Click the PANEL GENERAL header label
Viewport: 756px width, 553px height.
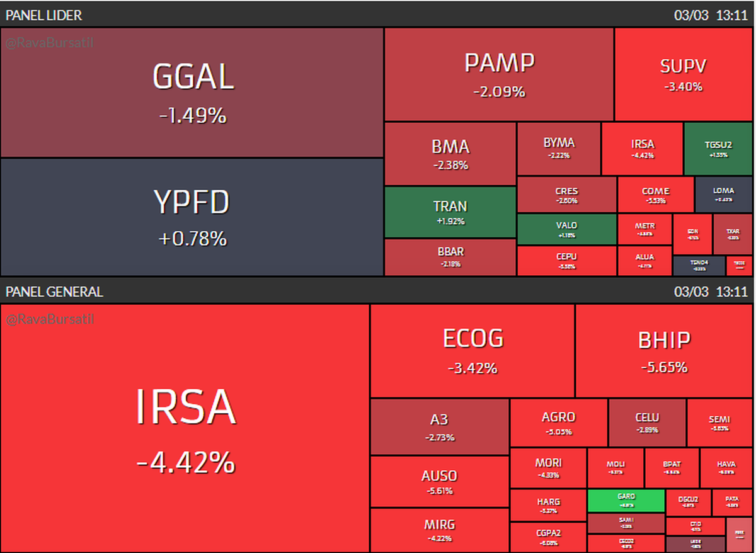click(54, 292)
